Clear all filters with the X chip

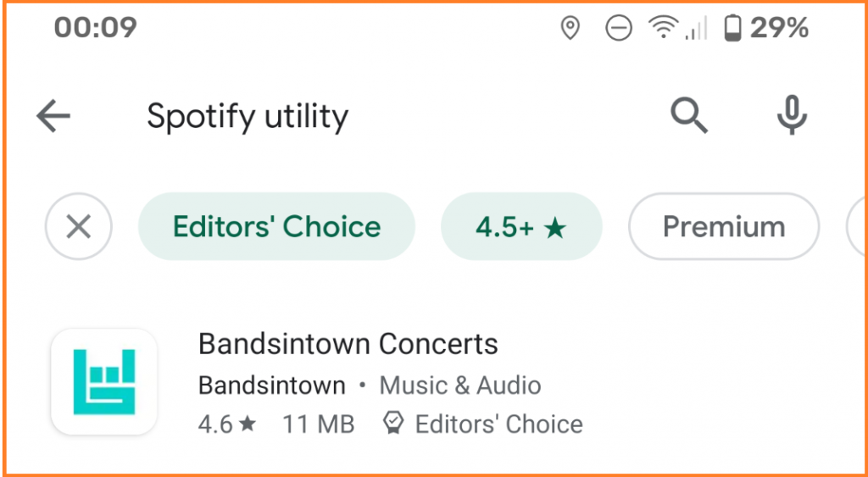click(79, 227)
